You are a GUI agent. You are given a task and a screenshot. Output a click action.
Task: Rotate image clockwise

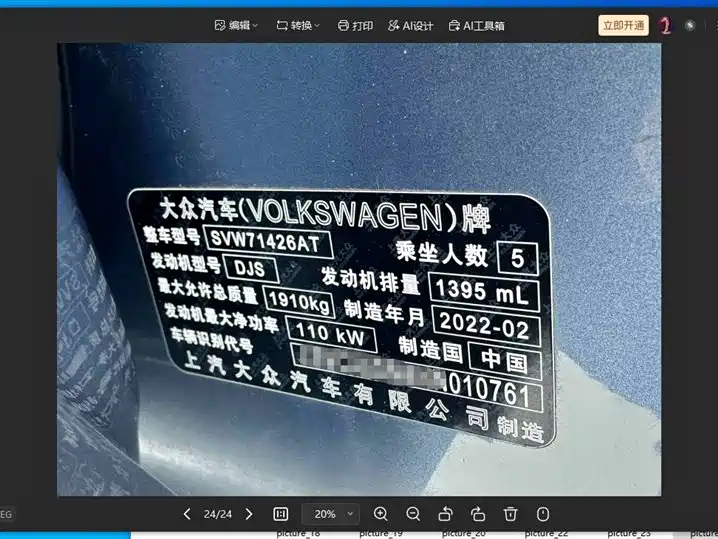tap(478, 514)
